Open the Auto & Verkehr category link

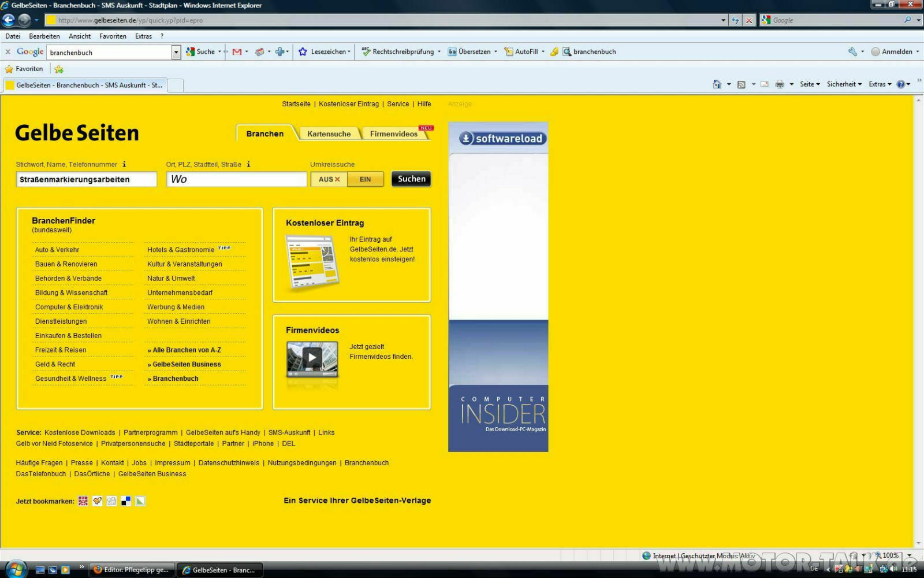(57, 250)
